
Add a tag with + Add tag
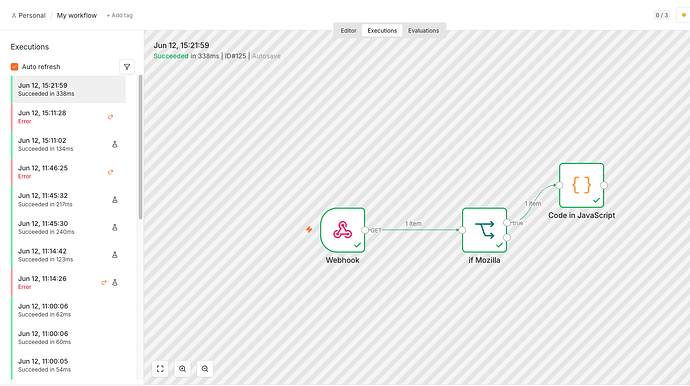119,15
